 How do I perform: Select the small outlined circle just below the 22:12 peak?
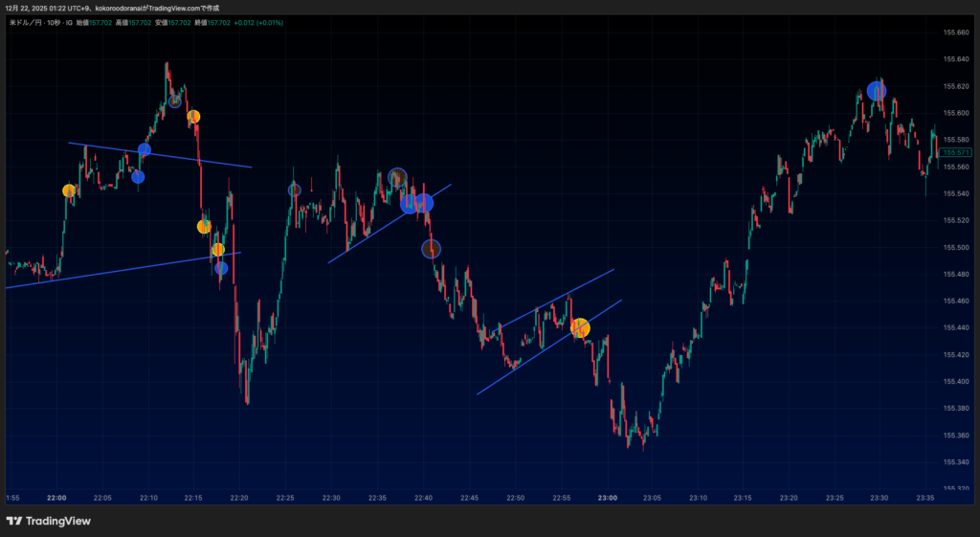[x=174, y=101]
